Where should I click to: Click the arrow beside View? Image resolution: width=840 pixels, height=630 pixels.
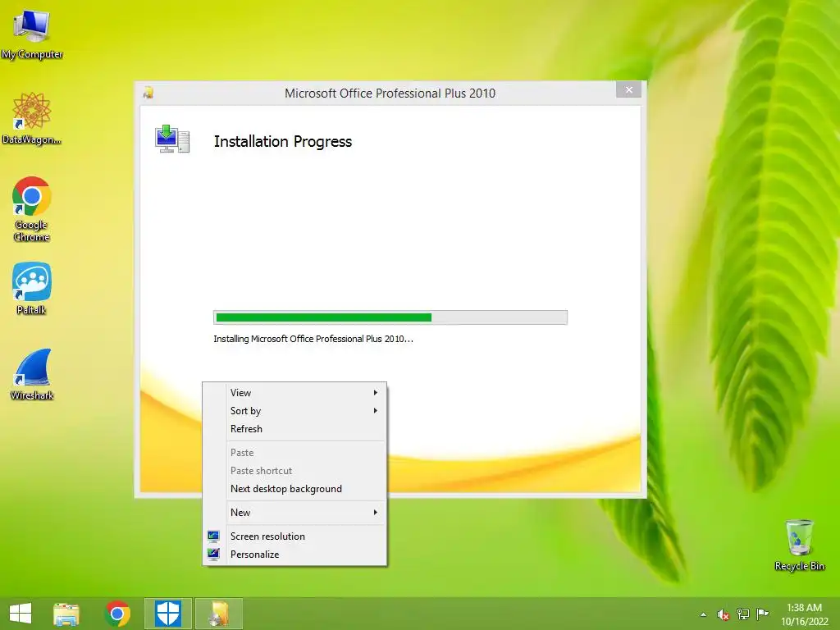click(x=376, y=393)
